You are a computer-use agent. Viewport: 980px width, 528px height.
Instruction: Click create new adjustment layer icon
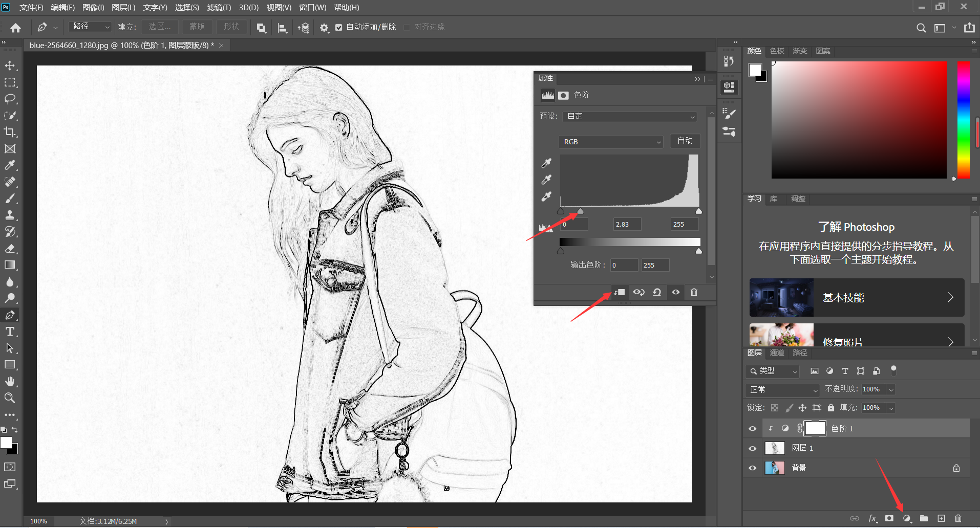[907, 518]
